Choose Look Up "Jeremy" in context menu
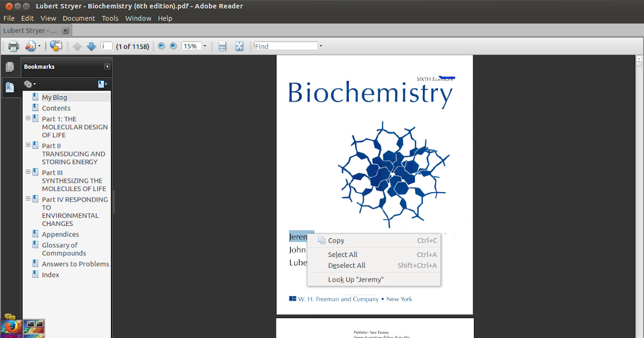Screen dimensions: 644x338 374,280
